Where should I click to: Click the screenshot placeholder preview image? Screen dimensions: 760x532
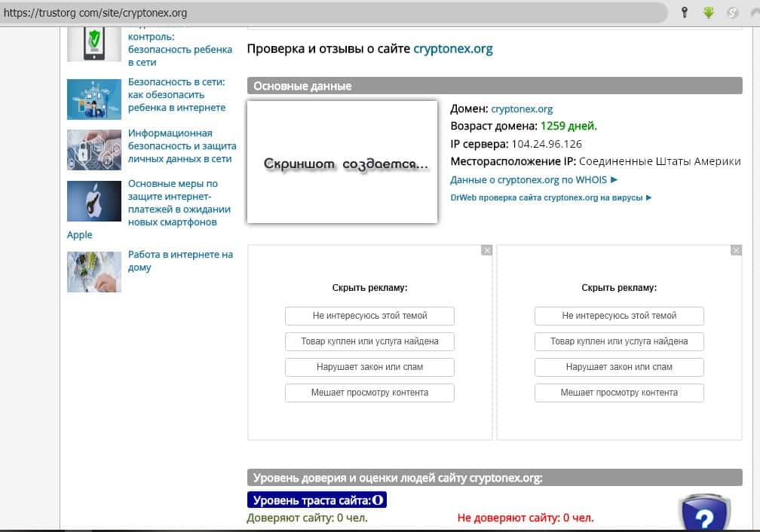pyautogui.click(x=342, y=163)
